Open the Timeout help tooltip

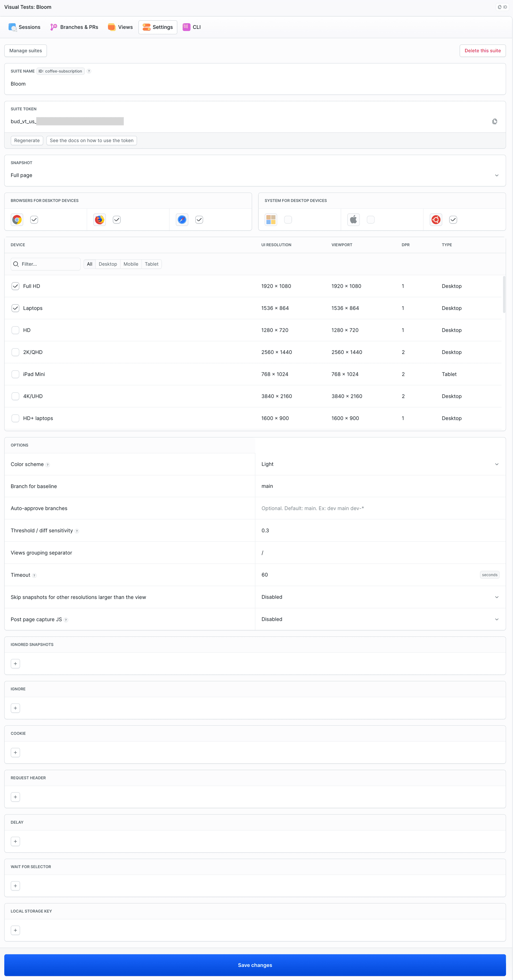pos(34,575)
